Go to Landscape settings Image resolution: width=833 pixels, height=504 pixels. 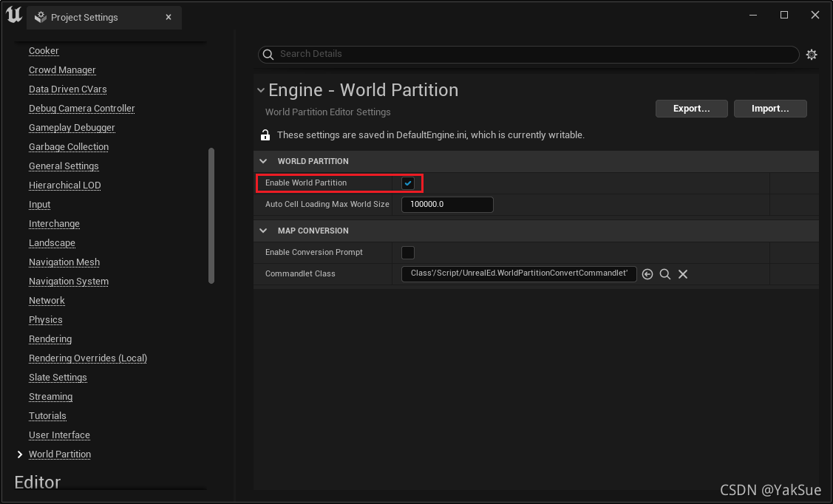[x=52, y=242]
